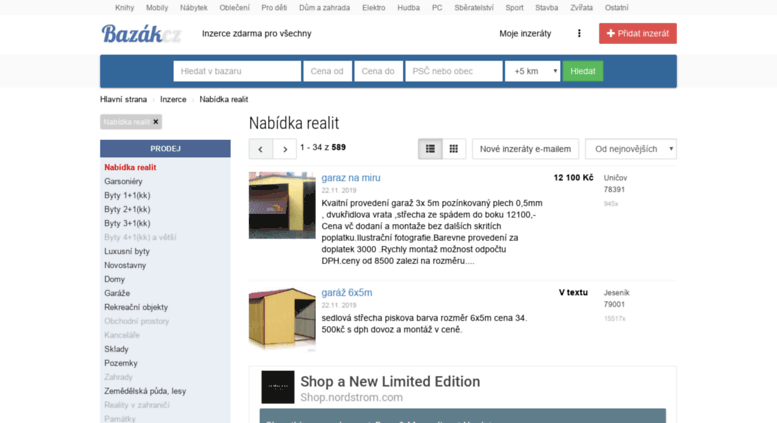
Task: Go to next results page arrow
Action: [x=285, y=149]
